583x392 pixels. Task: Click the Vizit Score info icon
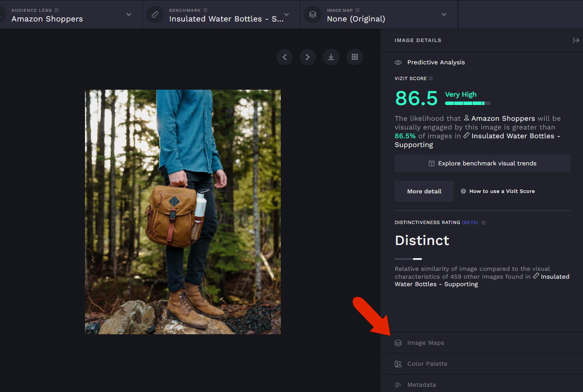(x=431, y=79)
